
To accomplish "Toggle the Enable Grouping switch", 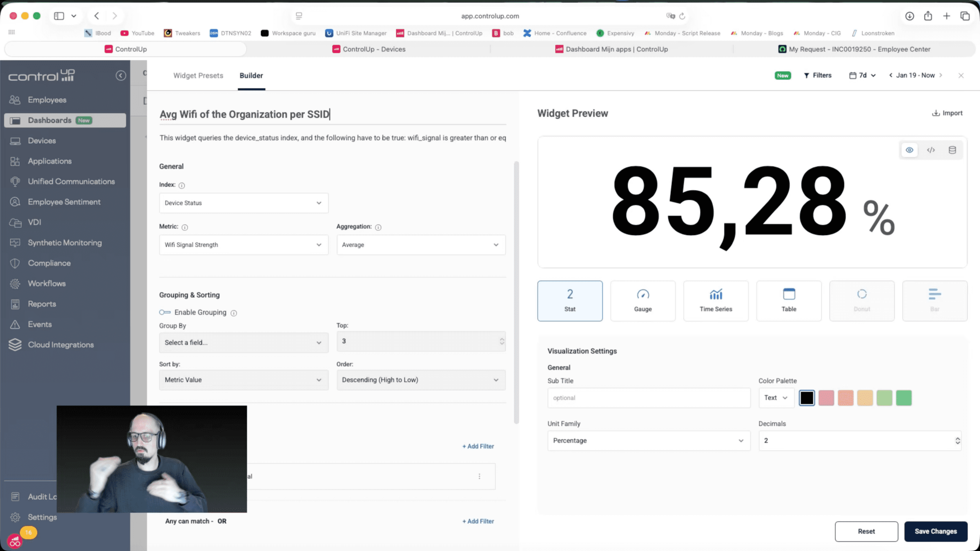I will (165, 312).
